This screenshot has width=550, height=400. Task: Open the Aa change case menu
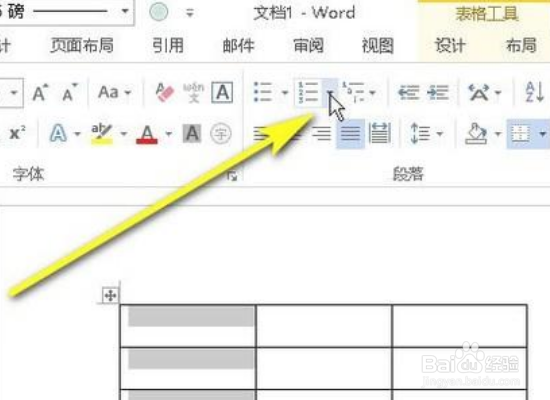click(x=115, y=93)
